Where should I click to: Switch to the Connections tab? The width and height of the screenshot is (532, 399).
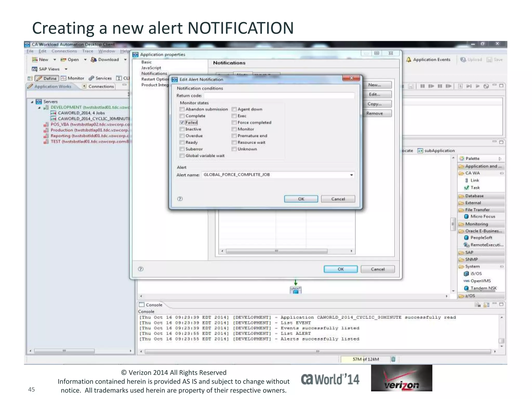(98, 87)
